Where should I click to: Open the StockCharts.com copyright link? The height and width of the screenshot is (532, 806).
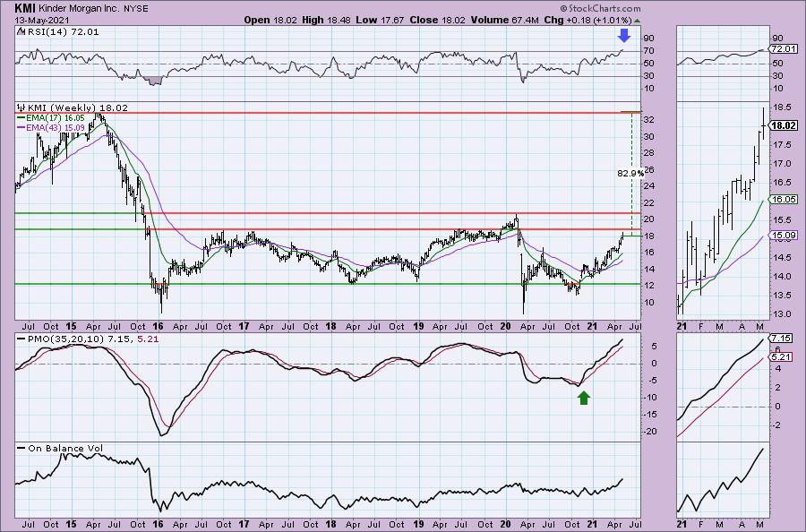point(600,8)
